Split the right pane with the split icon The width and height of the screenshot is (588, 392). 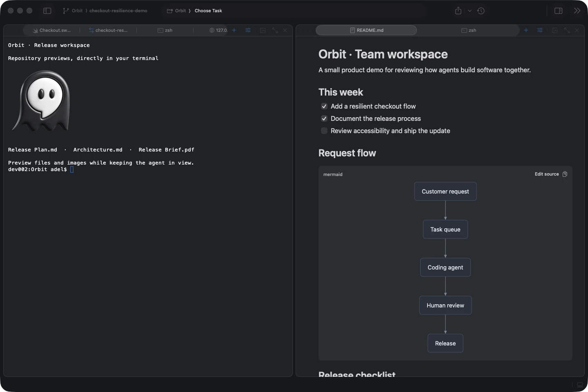click(555, 30)
